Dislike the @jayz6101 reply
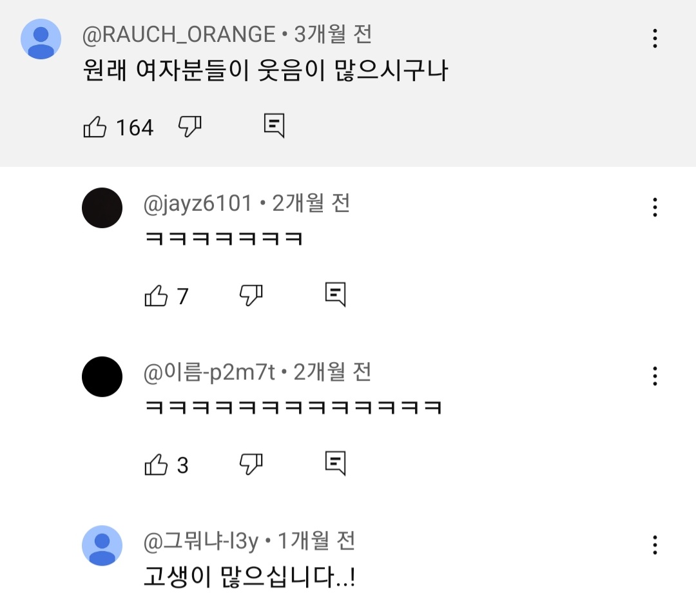Screen dimensions: 696x616 [251, 296]
